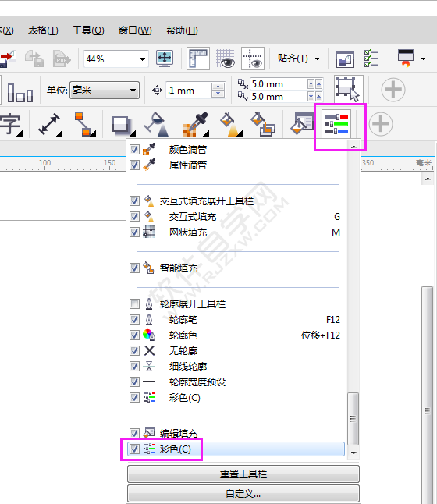The image size is (437, 504).
Task: Select the Drop Shadow tool
Action: (x=123, y=126)
